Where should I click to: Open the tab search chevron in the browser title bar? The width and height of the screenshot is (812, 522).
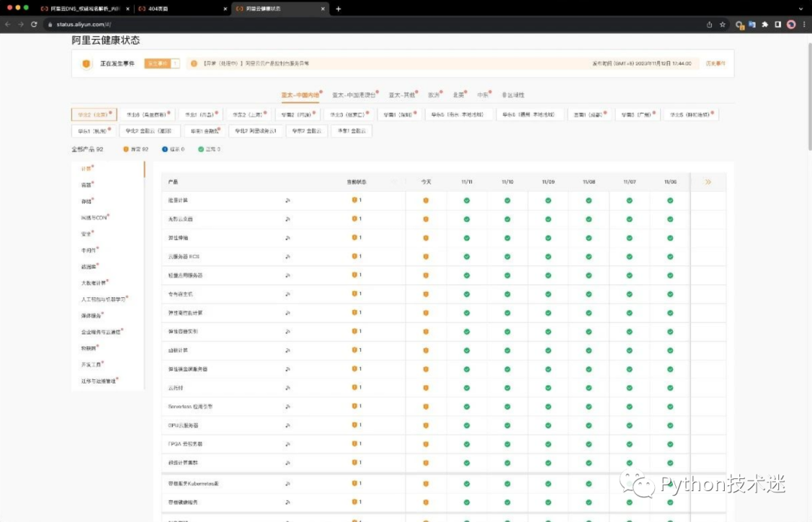coord(801,9)
